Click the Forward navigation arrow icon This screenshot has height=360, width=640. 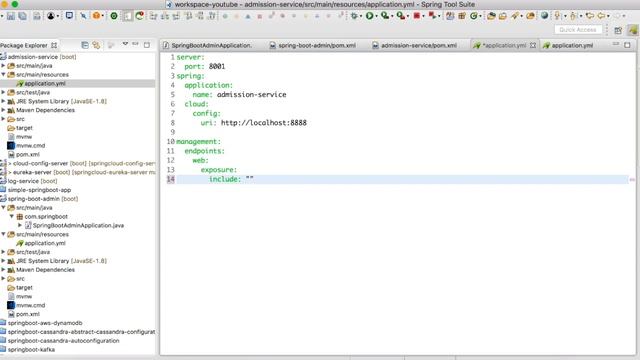click(617, 16)
